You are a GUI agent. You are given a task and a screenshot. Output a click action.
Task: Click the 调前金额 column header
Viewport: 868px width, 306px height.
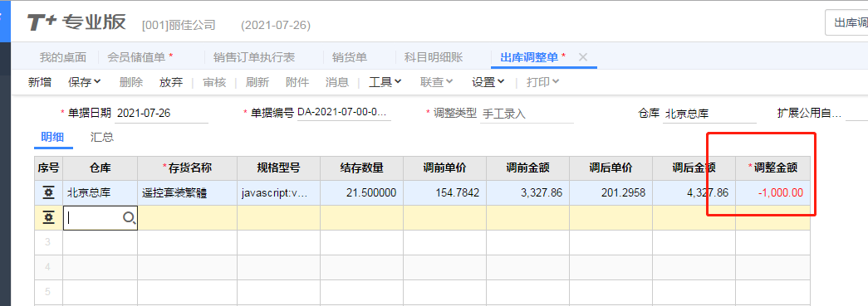tap(527, 168)
